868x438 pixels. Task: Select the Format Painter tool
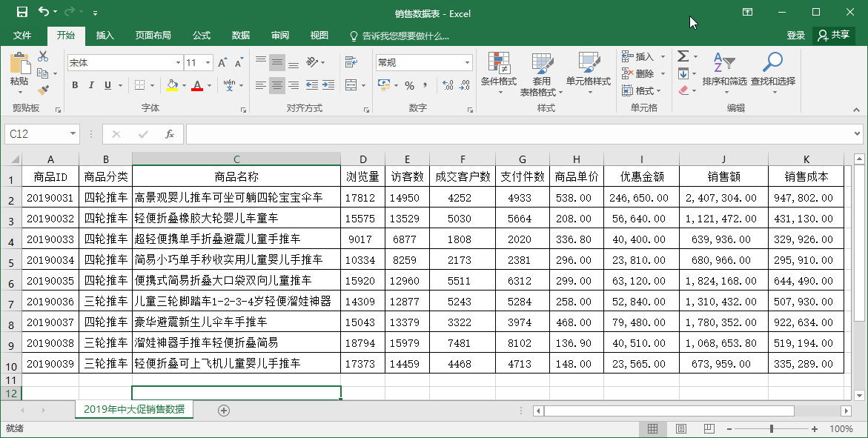44,90
